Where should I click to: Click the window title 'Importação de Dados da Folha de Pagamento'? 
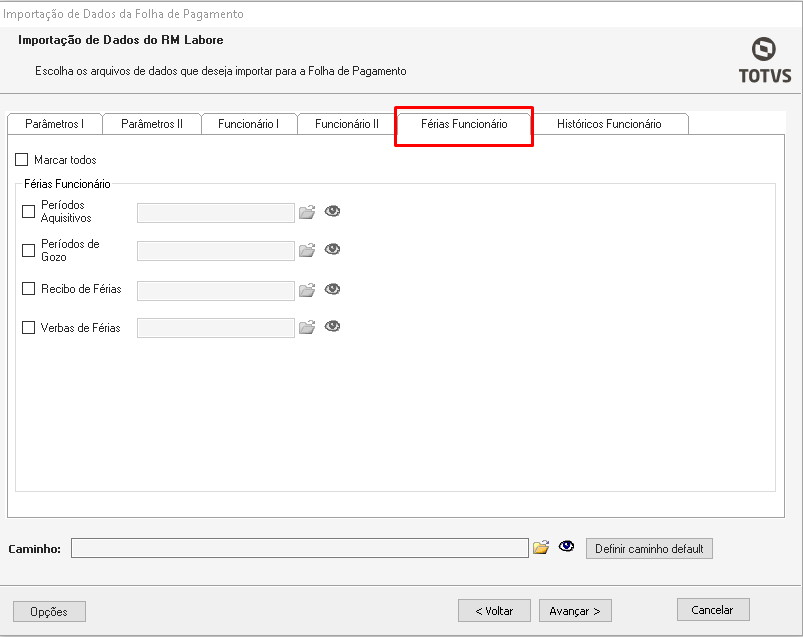point(123,14)
